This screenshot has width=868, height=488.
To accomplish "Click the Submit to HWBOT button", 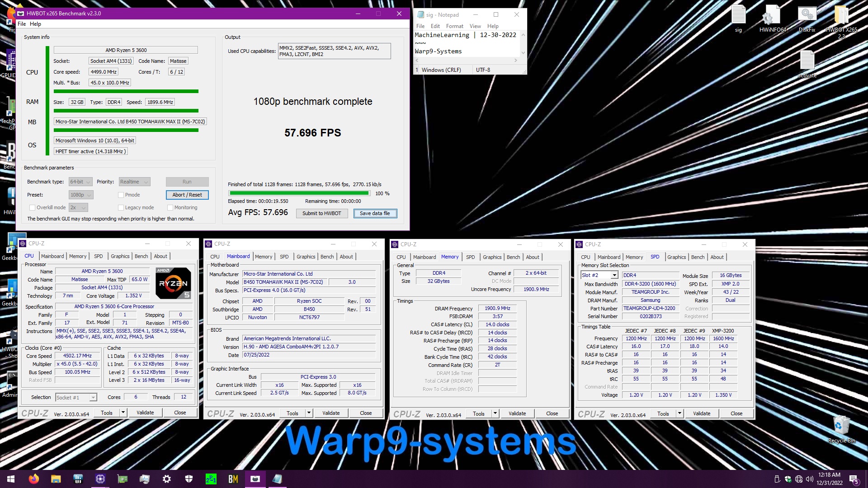I will click(322, 213).
